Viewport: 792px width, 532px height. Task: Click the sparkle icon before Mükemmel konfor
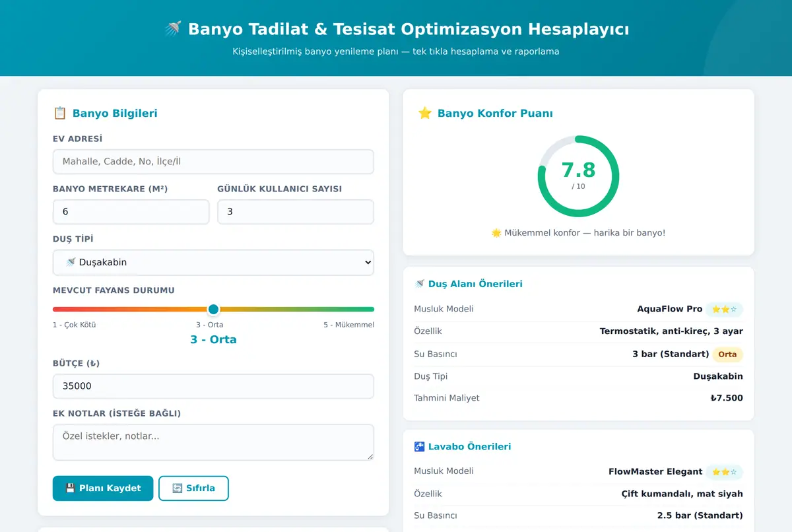[x=496, y=233]
